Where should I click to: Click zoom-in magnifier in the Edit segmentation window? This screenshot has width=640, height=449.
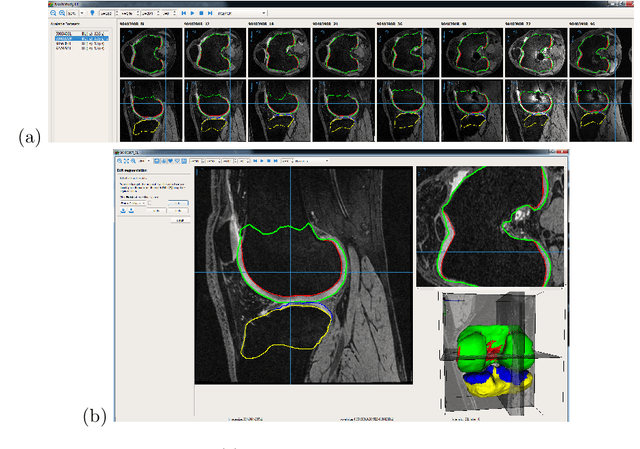click(x=133, y=161)
